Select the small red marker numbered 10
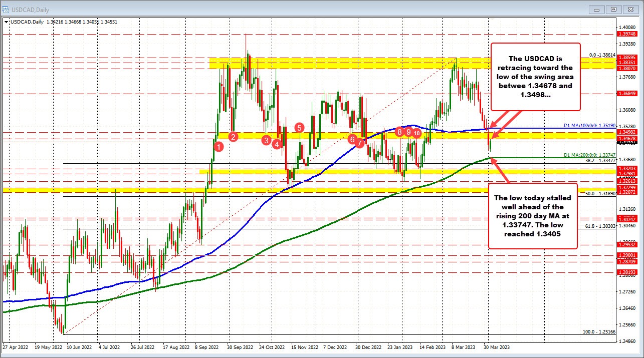This screenshot has width=644, height=358. [x=416, y=133]
